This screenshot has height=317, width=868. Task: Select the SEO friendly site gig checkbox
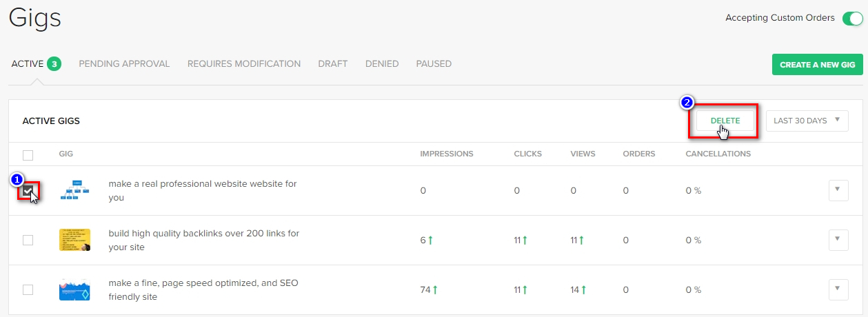[x=28, y=289]
